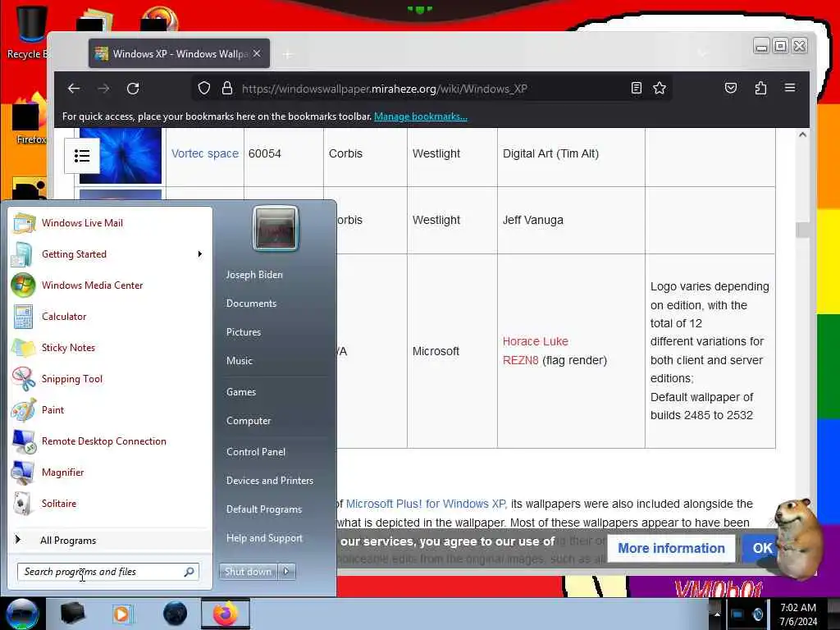
Task: Click the user account picture
Action: (x=276, y=228)
